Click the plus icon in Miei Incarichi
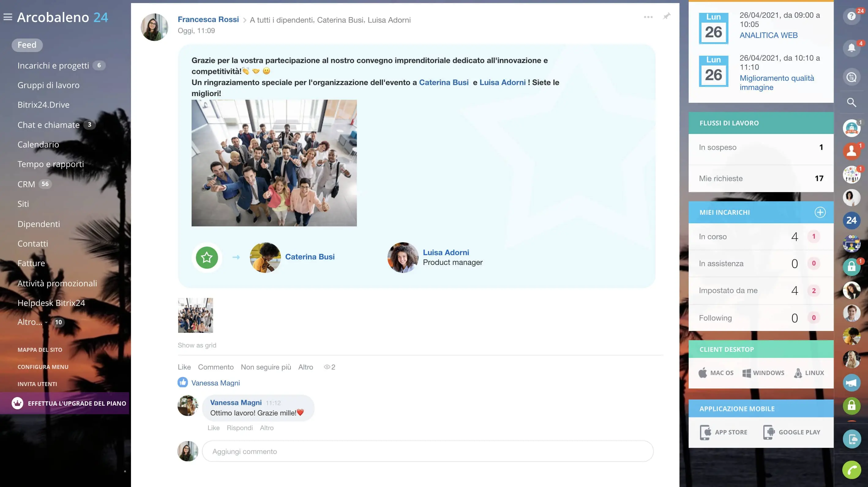Viewport: 868px width, 487px height. coord(820,212)
